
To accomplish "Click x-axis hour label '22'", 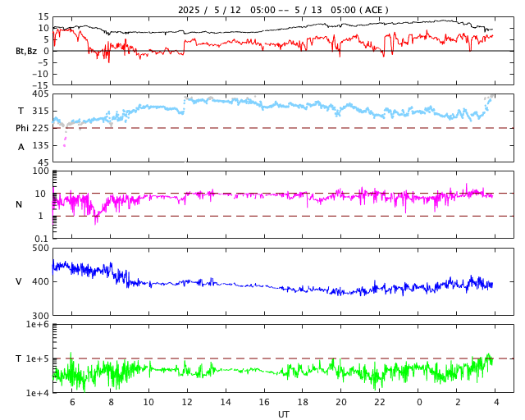I will click(379, 402).
